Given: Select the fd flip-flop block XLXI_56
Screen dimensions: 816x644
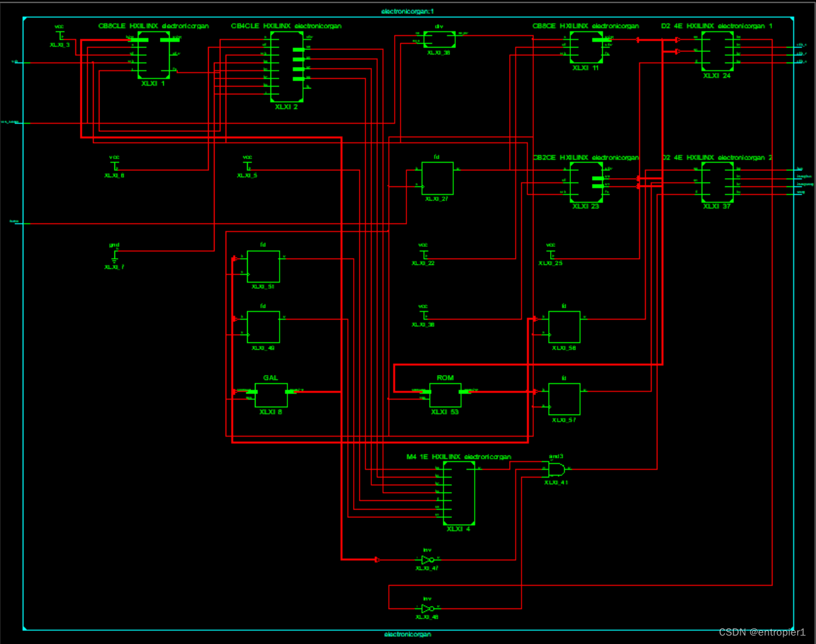Looking at the screenshot, I should [564, 327].
